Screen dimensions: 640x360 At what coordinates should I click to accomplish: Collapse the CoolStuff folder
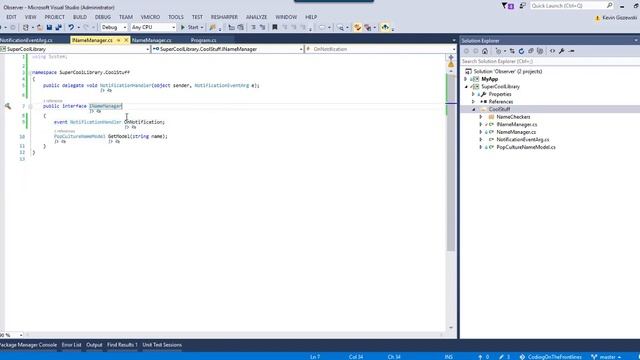pyautogui.click(x=473, y=109)
